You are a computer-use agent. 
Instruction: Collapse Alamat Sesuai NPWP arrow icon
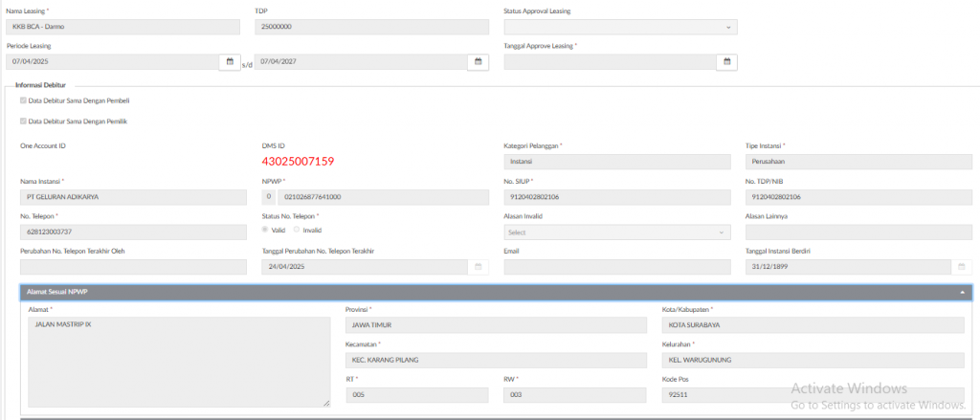[962, 293]
